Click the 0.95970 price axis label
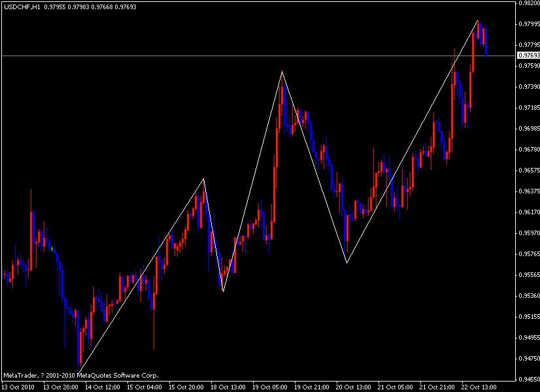540x392 pixels. (x=529, y=233)
